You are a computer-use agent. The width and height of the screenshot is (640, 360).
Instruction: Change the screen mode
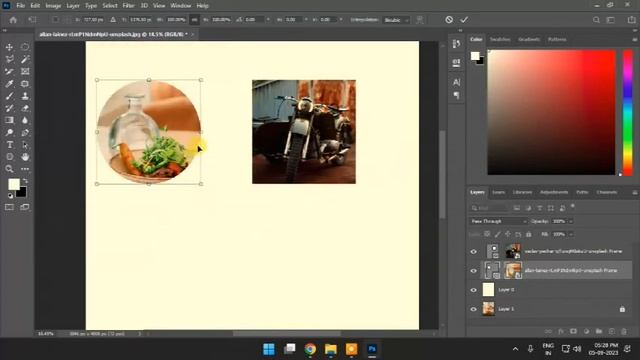click(25, 207)
